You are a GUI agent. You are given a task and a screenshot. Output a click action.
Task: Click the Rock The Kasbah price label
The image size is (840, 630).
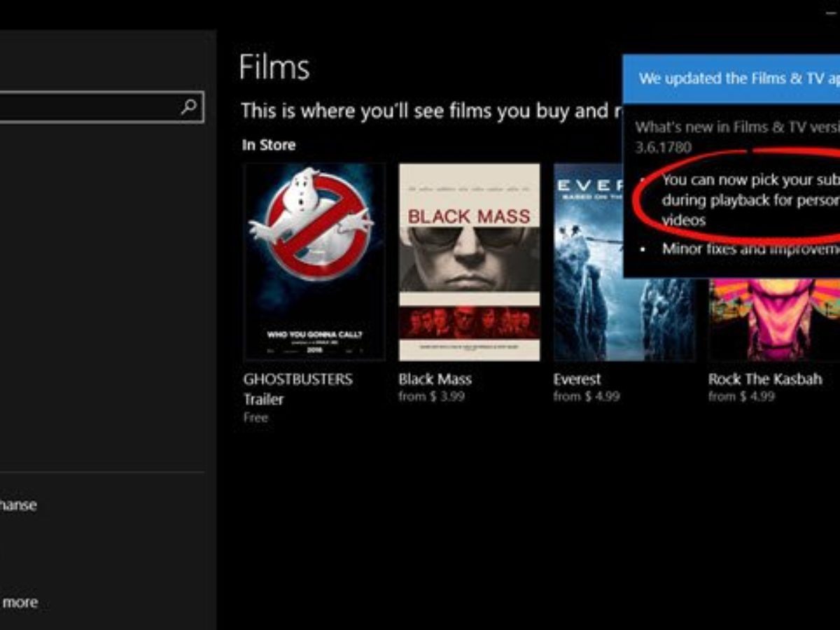[741, 397]
